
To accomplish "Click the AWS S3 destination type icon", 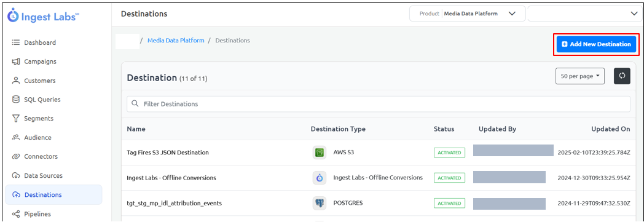I will click(319, 153).
